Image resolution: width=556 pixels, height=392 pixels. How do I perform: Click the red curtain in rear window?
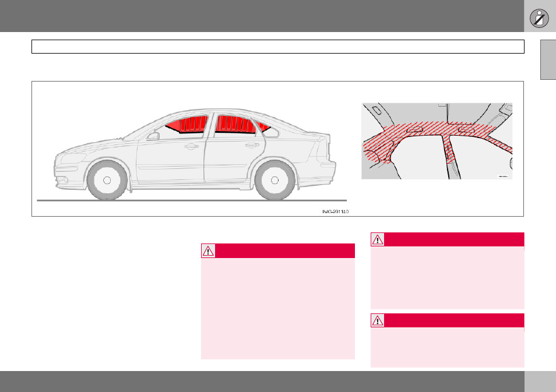click(235, 125)
